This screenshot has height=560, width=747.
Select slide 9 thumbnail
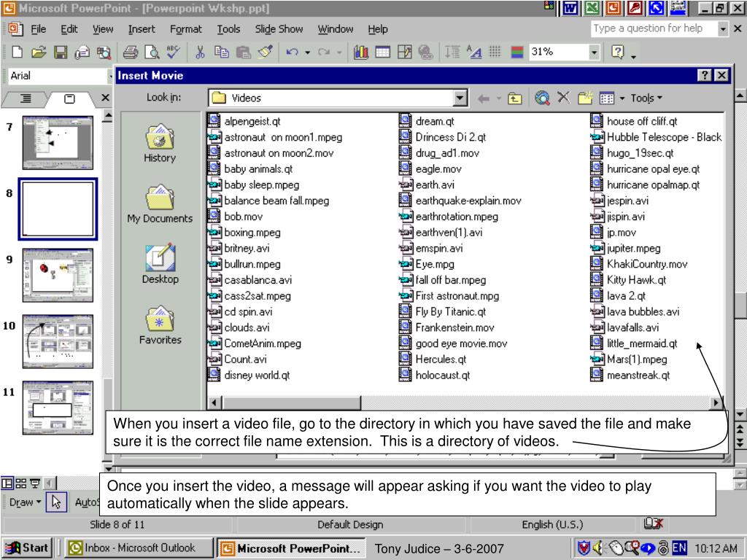pyautogui.click(x=58, y=275)
